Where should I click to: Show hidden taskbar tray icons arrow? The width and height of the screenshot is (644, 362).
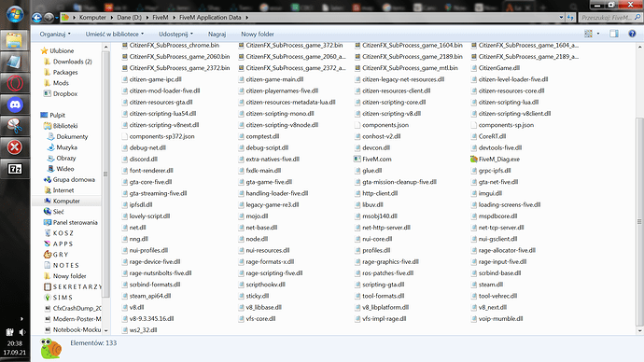tap(21, 318)
